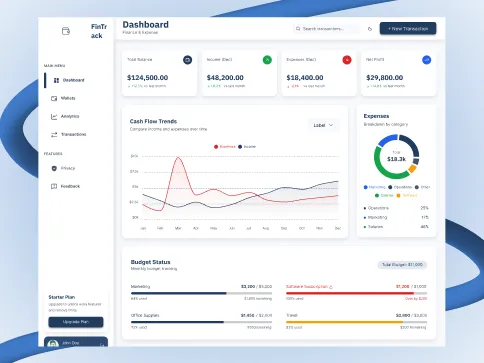484x363 pixels.
Task: Click the dark navy Operations donut segment
Action: [x=412, y=143]
